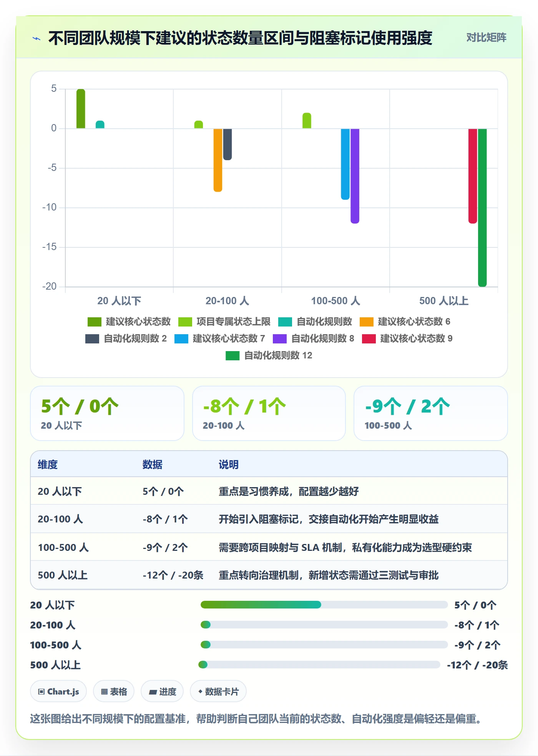Hide the 建议核心状态数 7 legend entry

click(220, 338)
